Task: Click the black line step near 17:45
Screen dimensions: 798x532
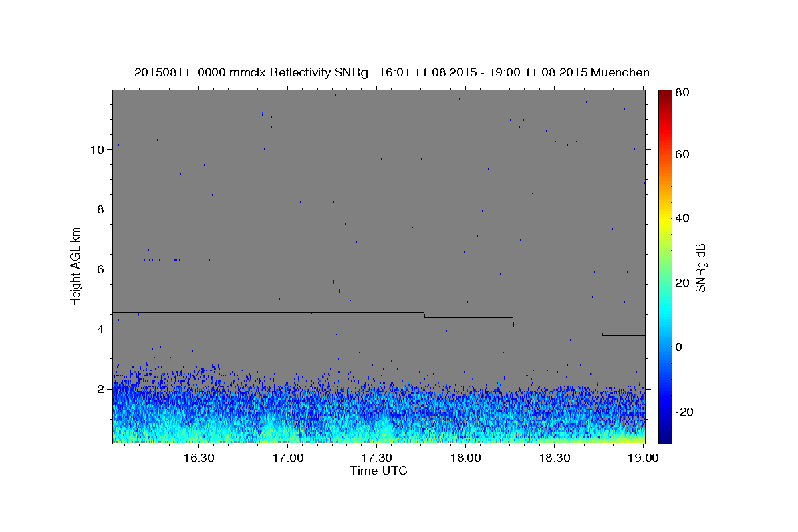Action: click(x=424, y=315)
